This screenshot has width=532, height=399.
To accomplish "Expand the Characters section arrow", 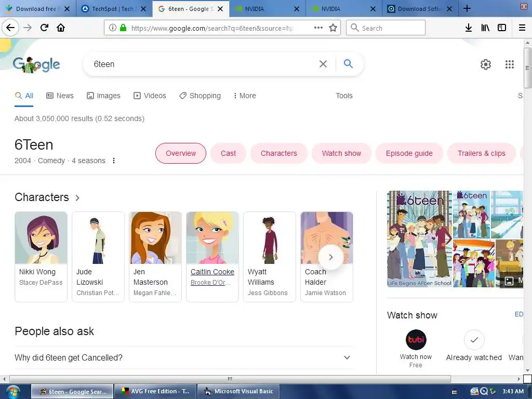I will pyautogui.click(x=77, y=197).
